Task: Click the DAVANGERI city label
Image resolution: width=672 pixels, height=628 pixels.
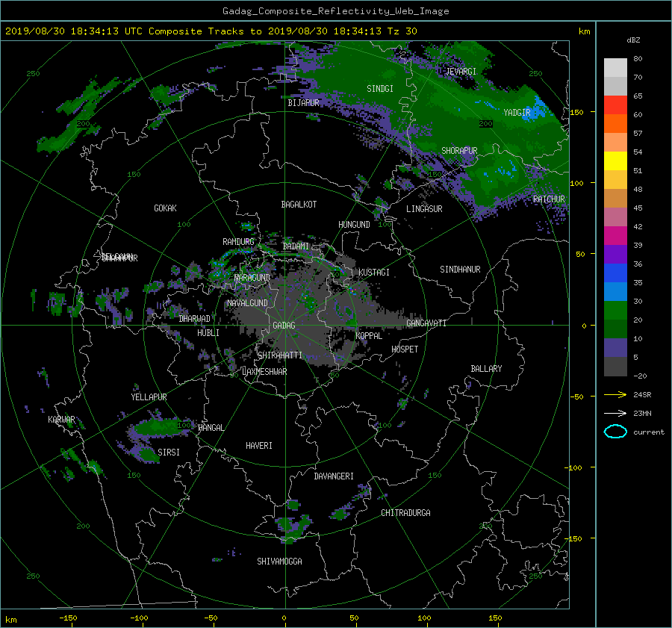Action: (334, 476)
